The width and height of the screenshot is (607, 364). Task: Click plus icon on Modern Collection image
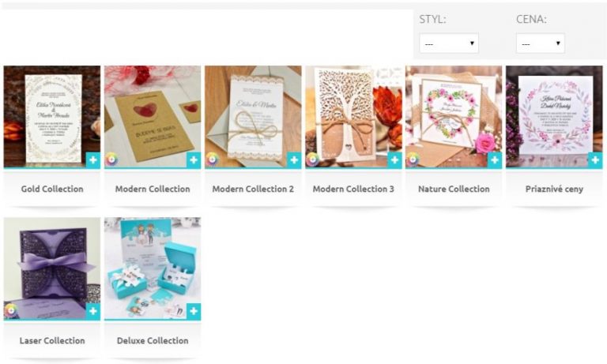click(x=194, y=159)
